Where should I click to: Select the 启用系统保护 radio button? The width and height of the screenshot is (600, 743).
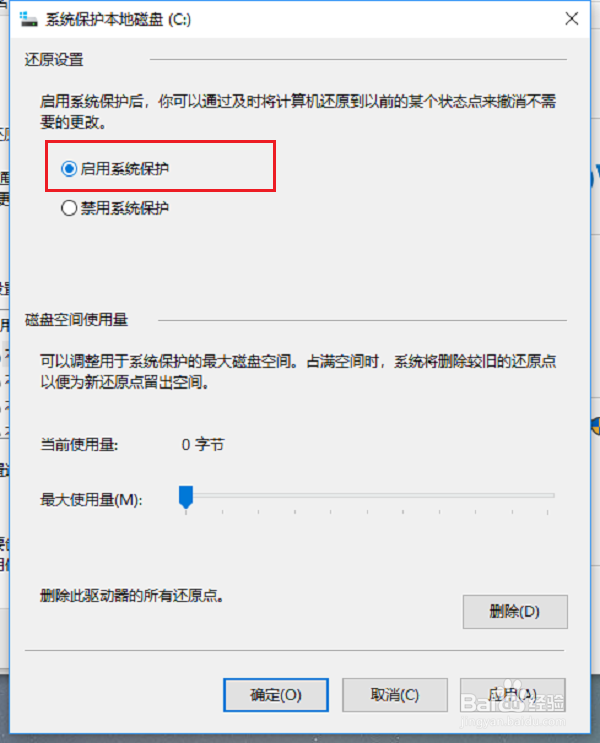(69, 169)
